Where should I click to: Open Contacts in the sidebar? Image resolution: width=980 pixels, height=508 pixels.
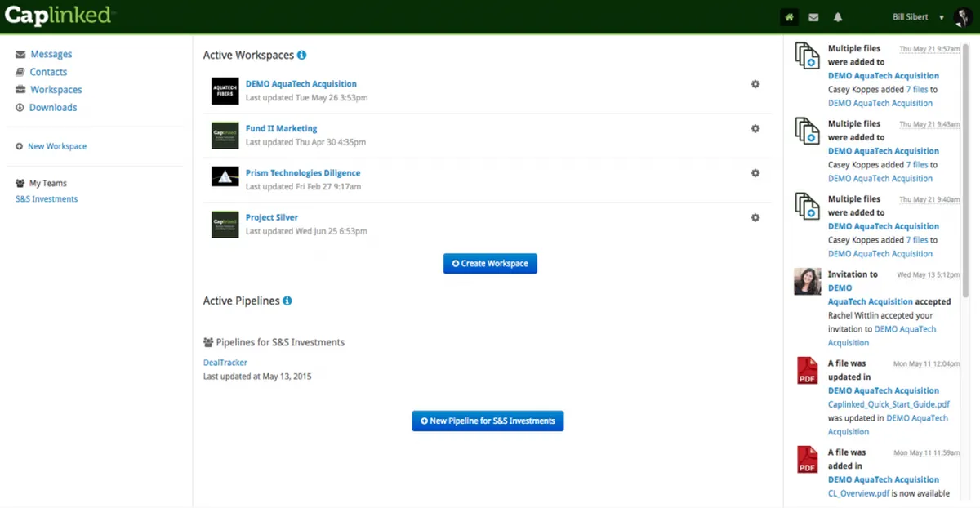pyautogui.click(x=48, y=72)
